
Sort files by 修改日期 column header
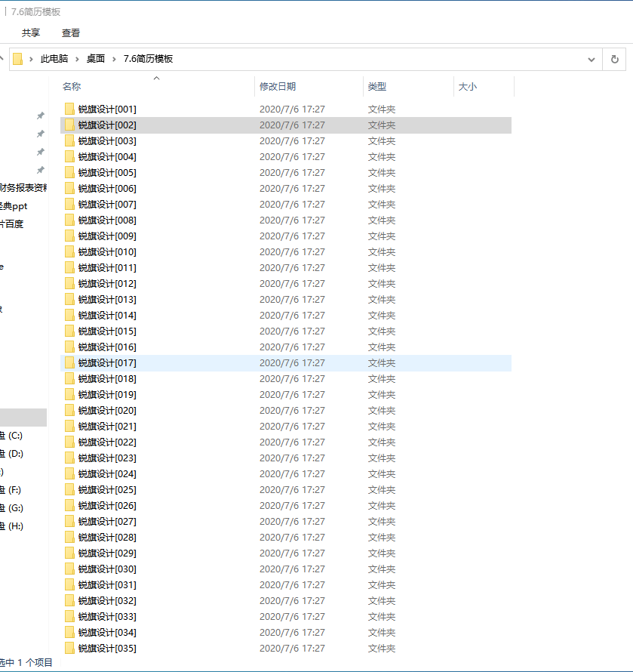[278, 87]
